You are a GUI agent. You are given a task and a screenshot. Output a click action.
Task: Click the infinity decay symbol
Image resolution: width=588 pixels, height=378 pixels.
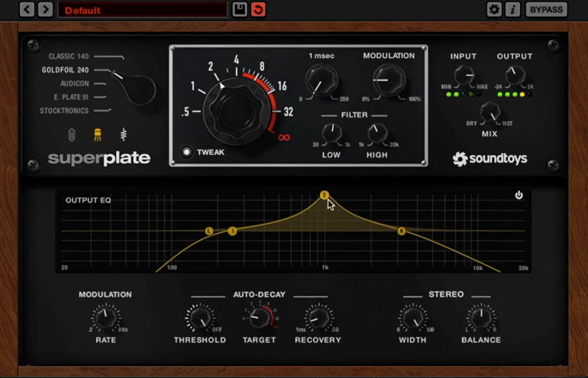(284, 137)
